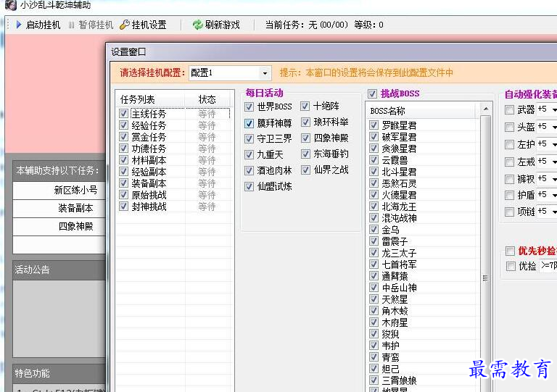Viewport: 557px width, 392px height.
Task: Uncheck boss 妲己
Action: pos(374,369)
